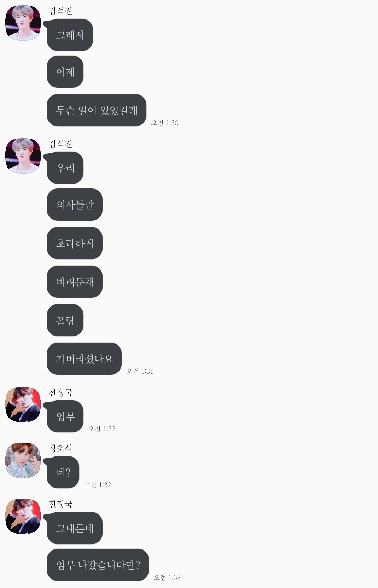
Task: Select the 초라하게 message
Action: click(75, 243)
